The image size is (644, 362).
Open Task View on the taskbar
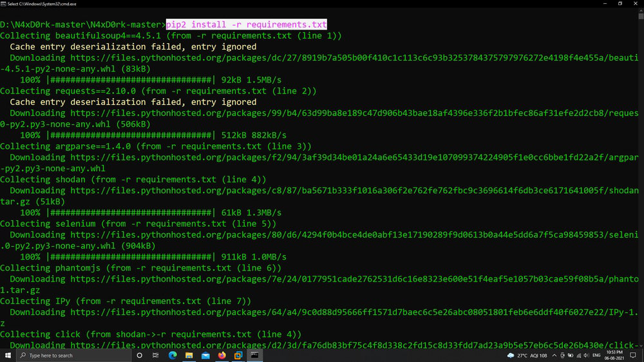pyautogui.click(x=156, y=356)
